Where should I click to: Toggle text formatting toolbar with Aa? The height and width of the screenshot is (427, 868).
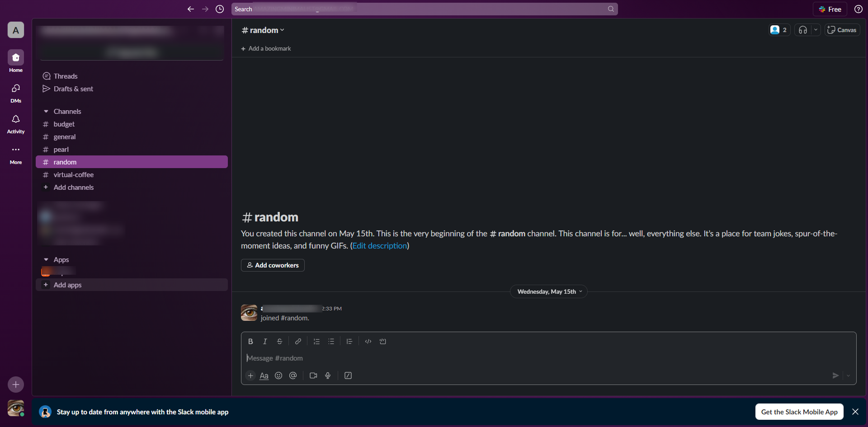click(x=264, y=375)
